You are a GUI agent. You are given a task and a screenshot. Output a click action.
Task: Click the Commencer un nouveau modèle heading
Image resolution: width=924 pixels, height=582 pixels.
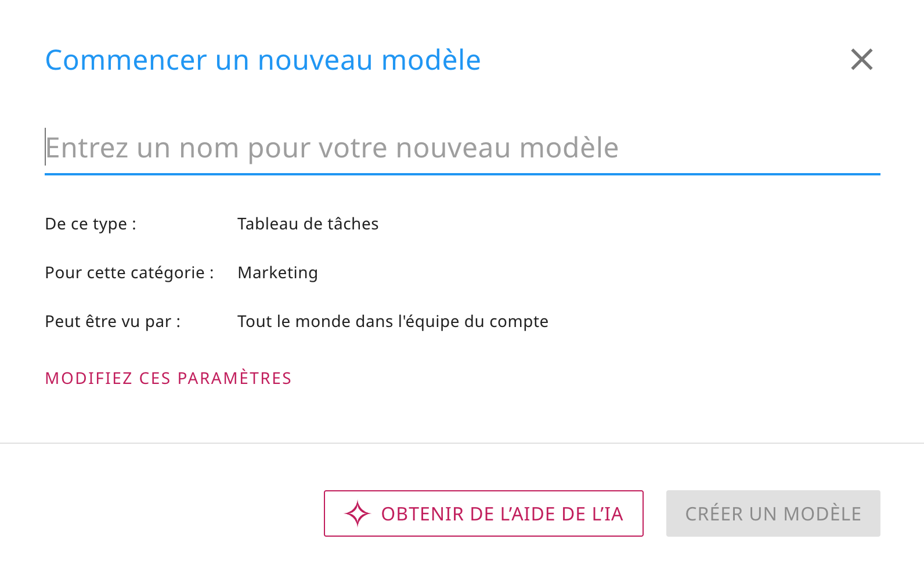(x=263, y=60)
